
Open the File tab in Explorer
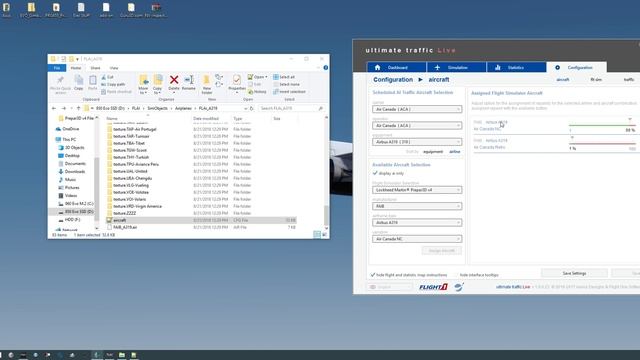click(x=57, y=68)
